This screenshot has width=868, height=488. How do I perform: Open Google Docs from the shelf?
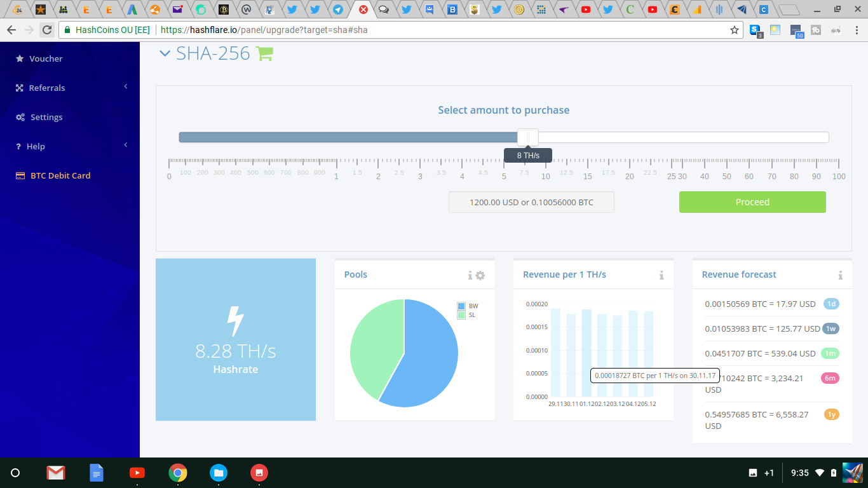click(x=97, y=473)
